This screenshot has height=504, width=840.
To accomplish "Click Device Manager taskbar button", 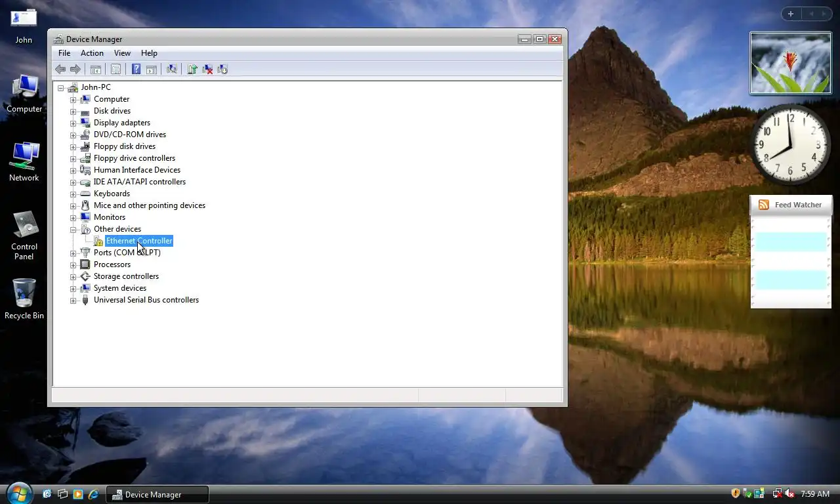I will (x=157, y=495).
